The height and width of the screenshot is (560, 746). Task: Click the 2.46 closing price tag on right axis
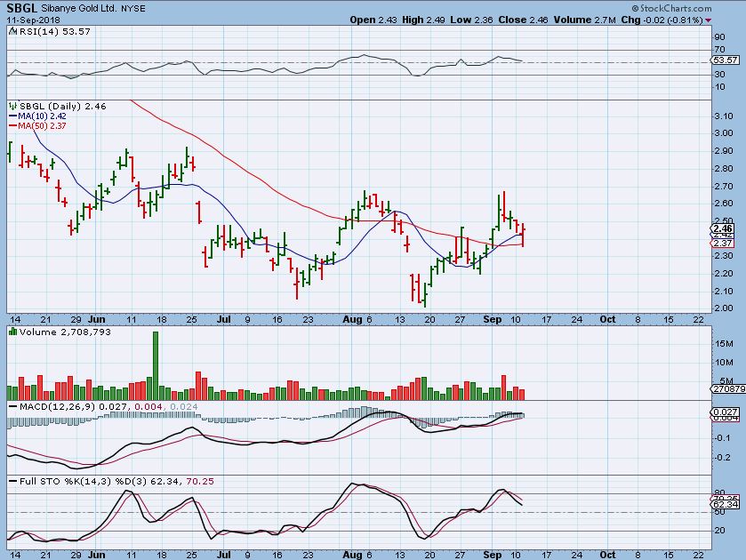(723, 228)
